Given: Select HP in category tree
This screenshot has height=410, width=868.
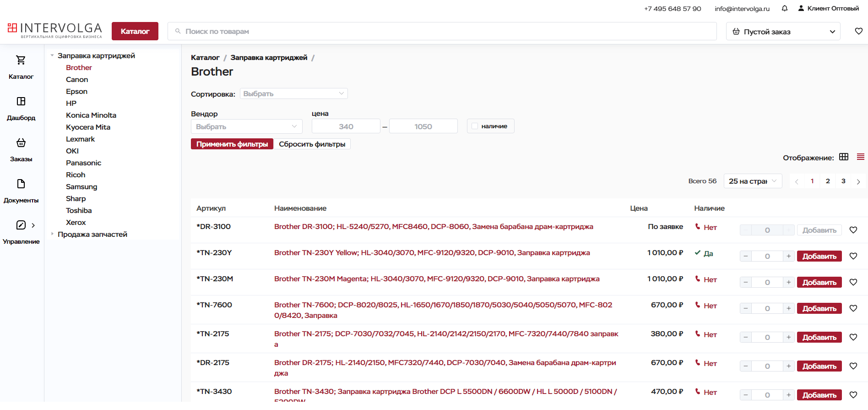Looking at the screenshot, I should [71, 103].
